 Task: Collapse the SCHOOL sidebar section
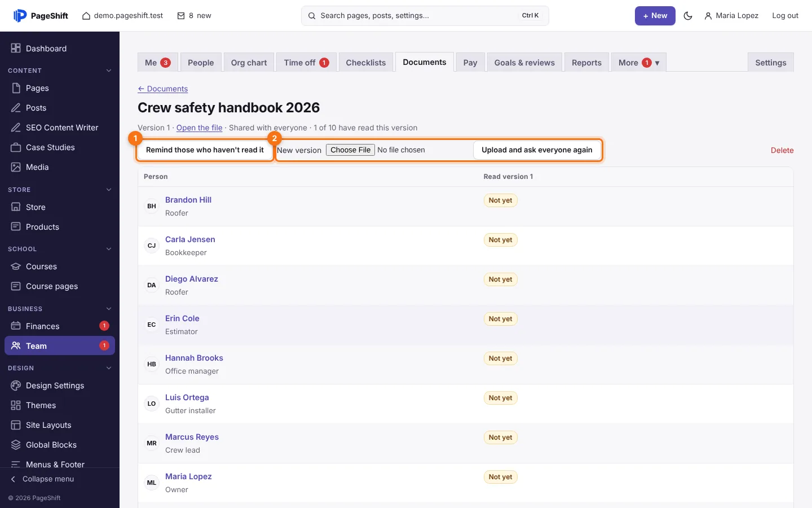coord(109,249)
